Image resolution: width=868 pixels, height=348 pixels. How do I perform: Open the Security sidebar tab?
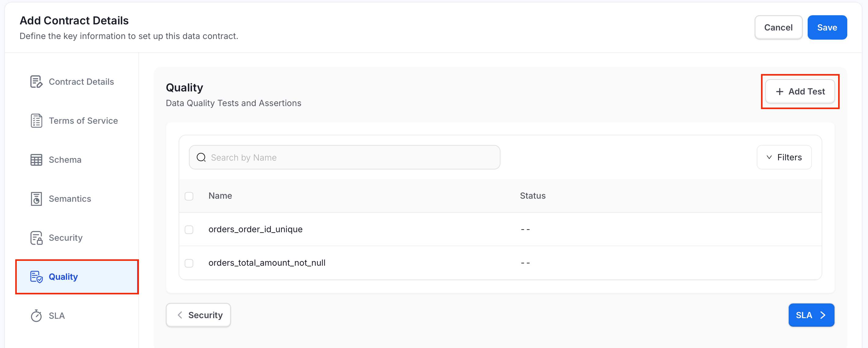[x=77, y=238]
